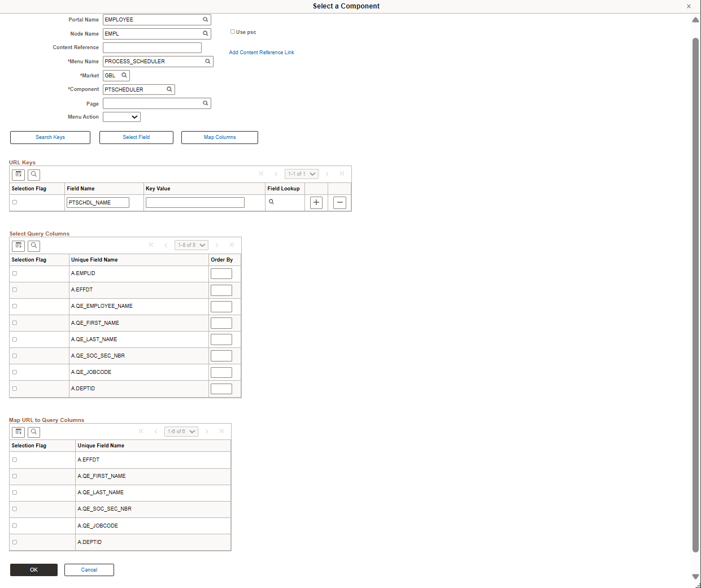Check the selection flag for A.EMPLID

click(14, 273)
